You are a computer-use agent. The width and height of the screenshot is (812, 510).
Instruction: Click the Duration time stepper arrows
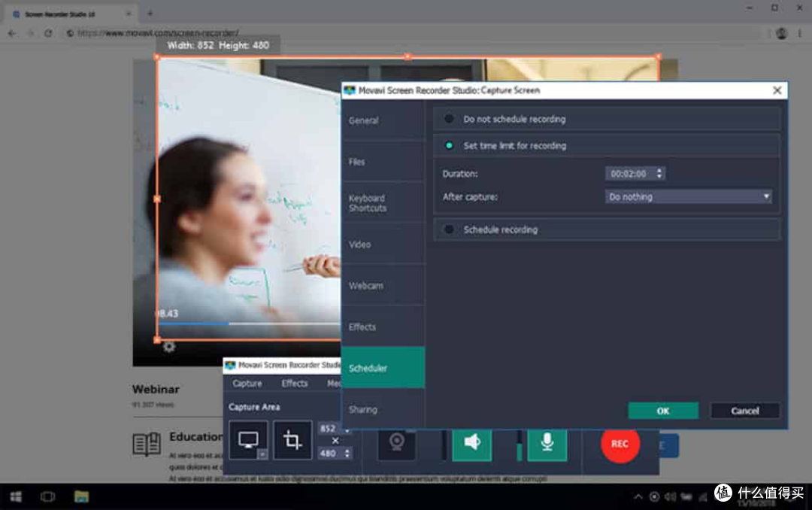[x=659, y=173]
